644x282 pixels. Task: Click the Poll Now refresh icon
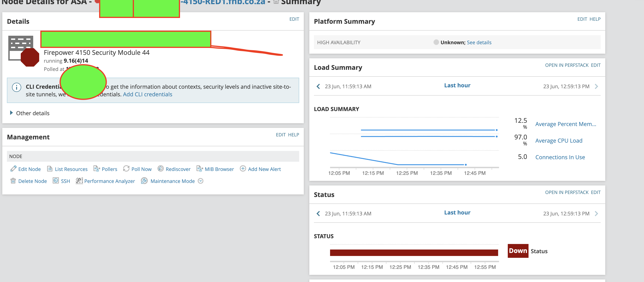126,169
